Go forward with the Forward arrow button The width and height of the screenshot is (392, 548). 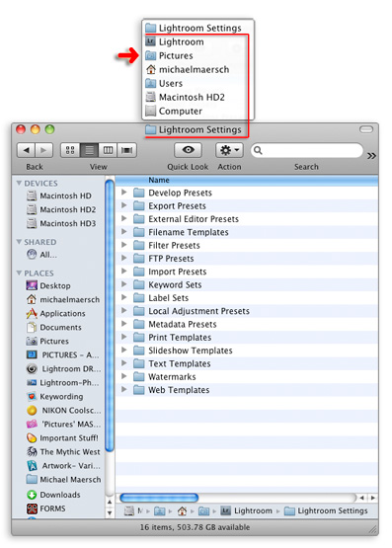coord(43,150)
